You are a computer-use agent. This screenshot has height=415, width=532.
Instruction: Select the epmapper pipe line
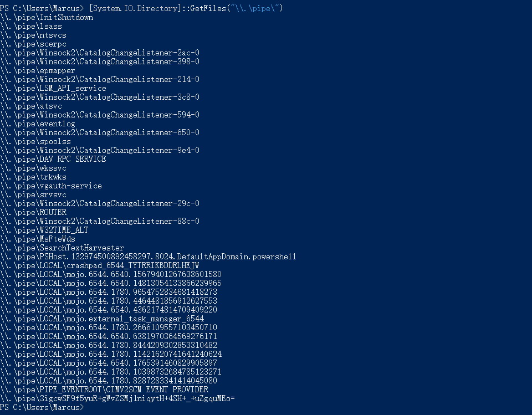tap(38, 70)
